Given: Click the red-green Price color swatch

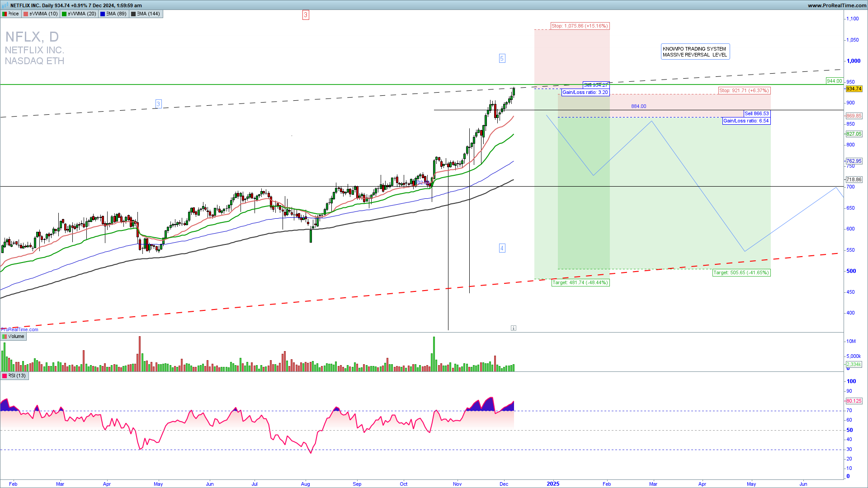Looking at the screenshot, I should [5, 14].
